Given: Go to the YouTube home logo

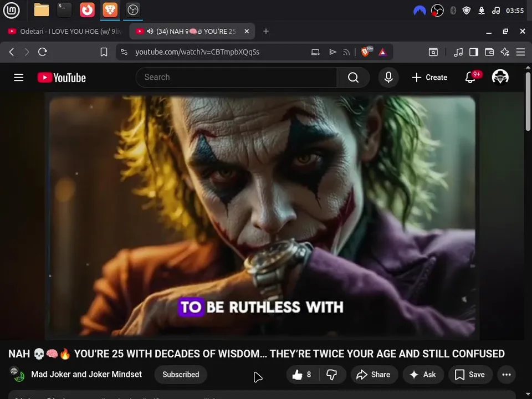Looking at the screenshot, I should tap(62, 78).
